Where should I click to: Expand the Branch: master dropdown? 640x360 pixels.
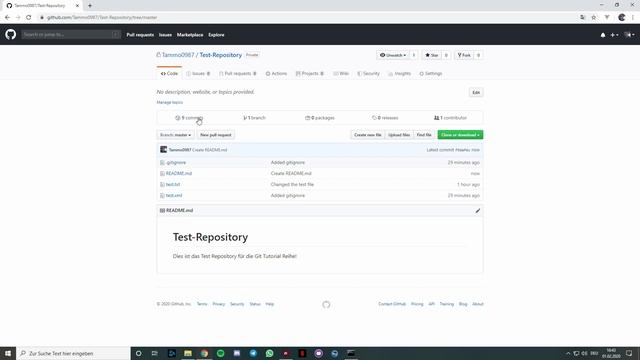tap(176, 135)
